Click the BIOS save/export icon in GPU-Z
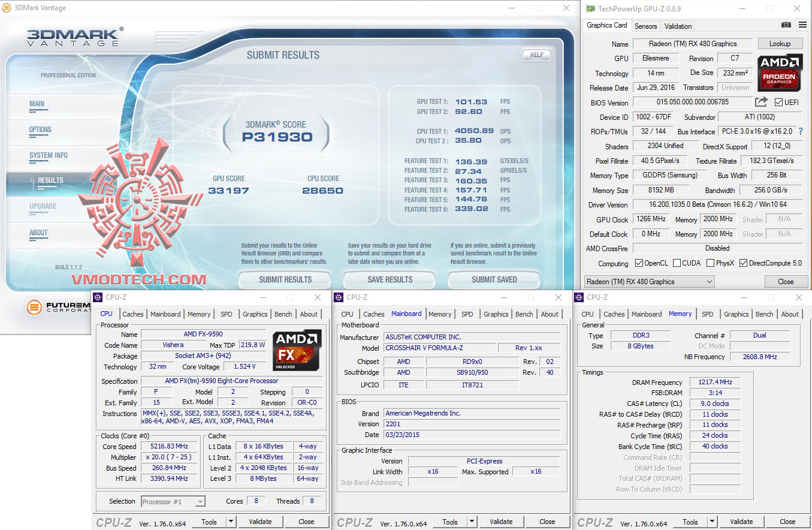 761,102
